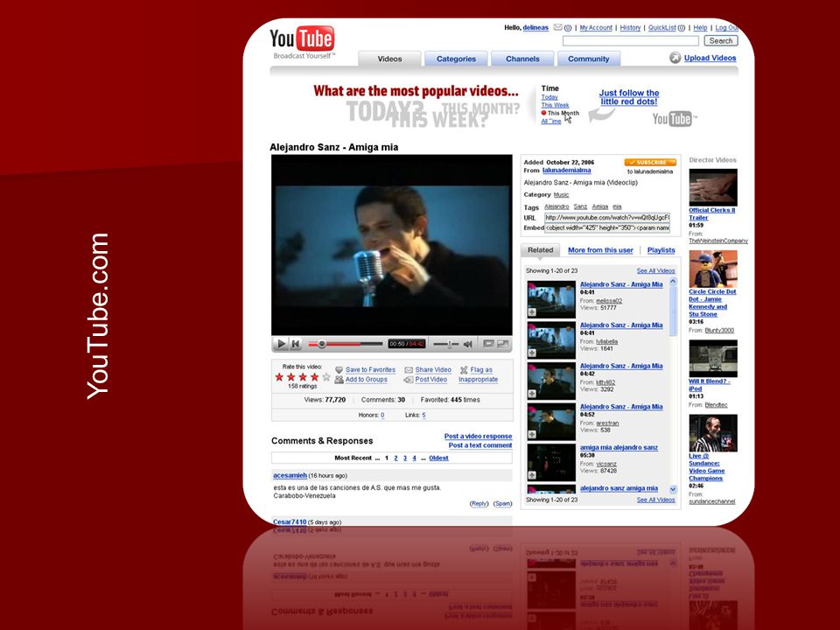This screenshot has width=840, height=630.
Task: Open the Categories tab
Action: 456,59
